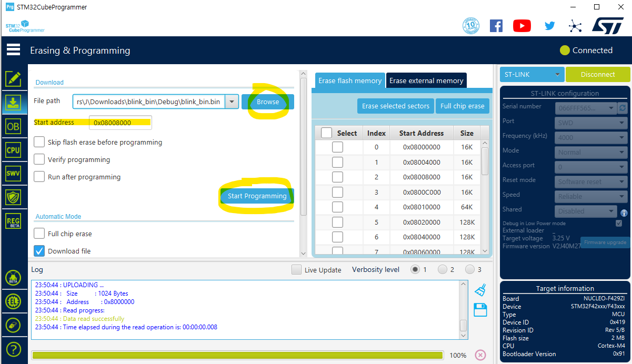Select sector 2 at 0x08008000
632x364 pixels.
pos(337,177)
